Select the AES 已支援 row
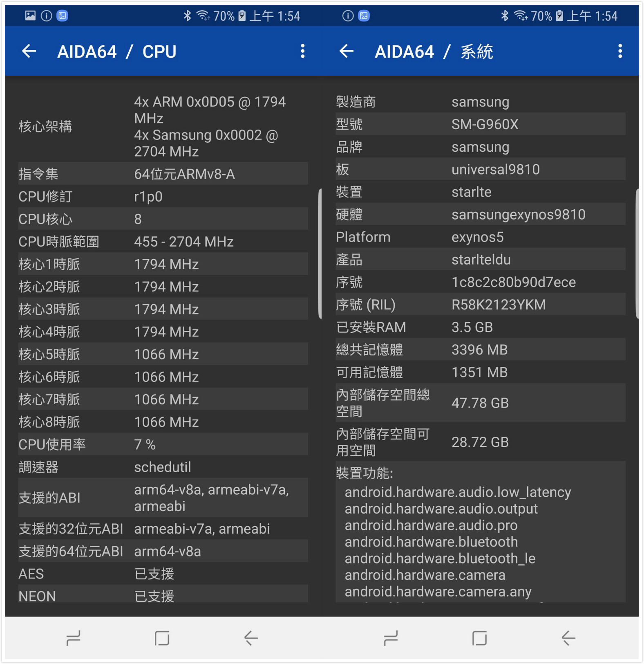Image resolution: width=644 pixels, height=664 pixels. [163, 574]
